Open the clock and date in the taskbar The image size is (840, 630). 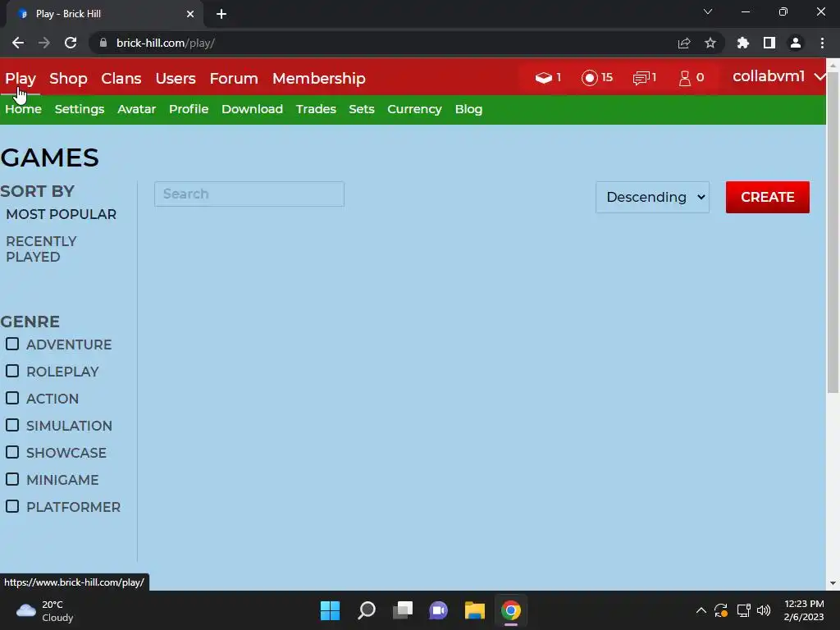pyautogui.click(x=804, y=610)
